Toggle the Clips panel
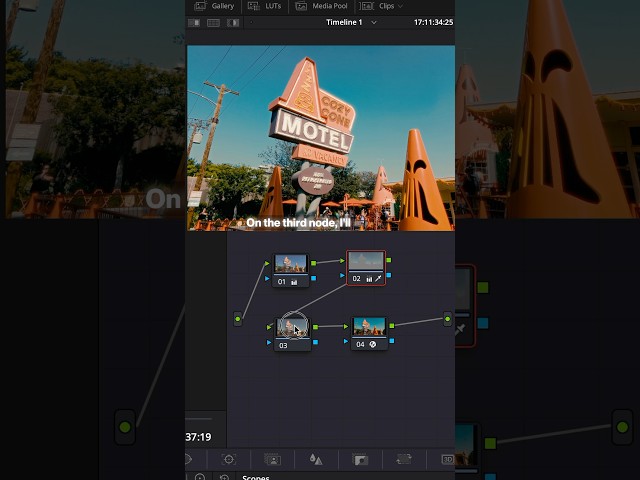The height and width of the screenshot is (480, 640). point(378,6)
